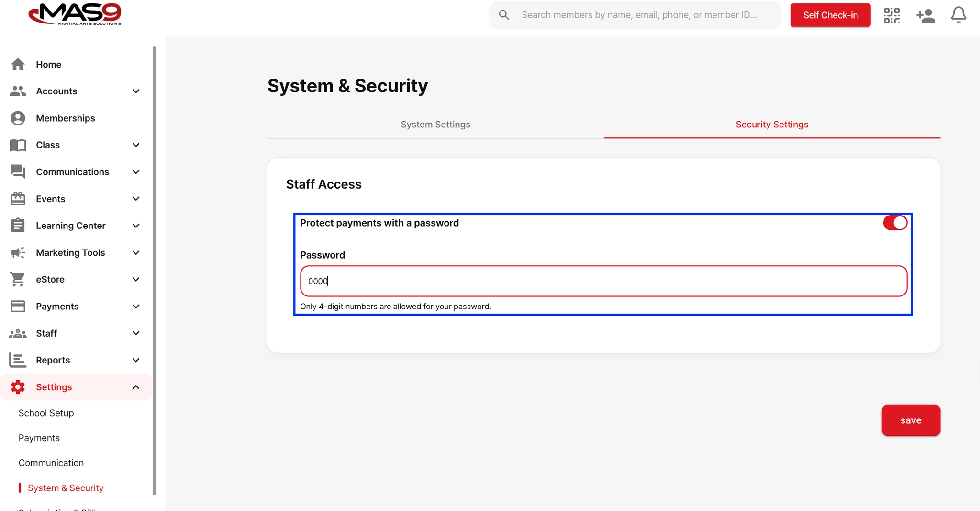Select the Security Settings tab
Image resolution: width=980 pixels, height=511 pixels.
point(772,124)
